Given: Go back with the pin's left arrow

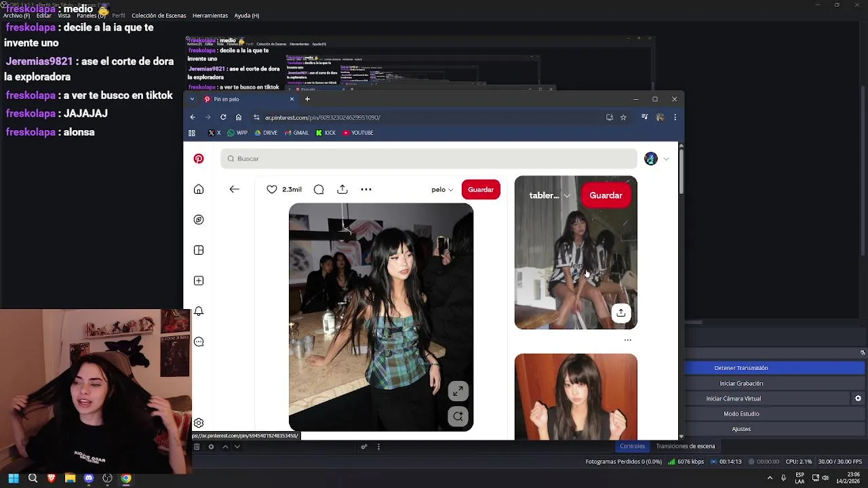Looking at the screenshot, I should pos(234,189).
